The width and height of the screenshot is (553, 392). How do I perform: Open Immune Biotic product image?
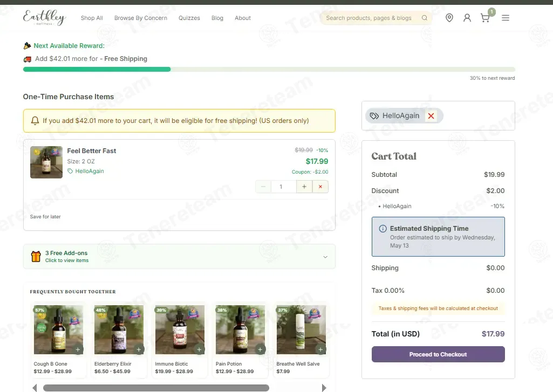click(180, 329)
